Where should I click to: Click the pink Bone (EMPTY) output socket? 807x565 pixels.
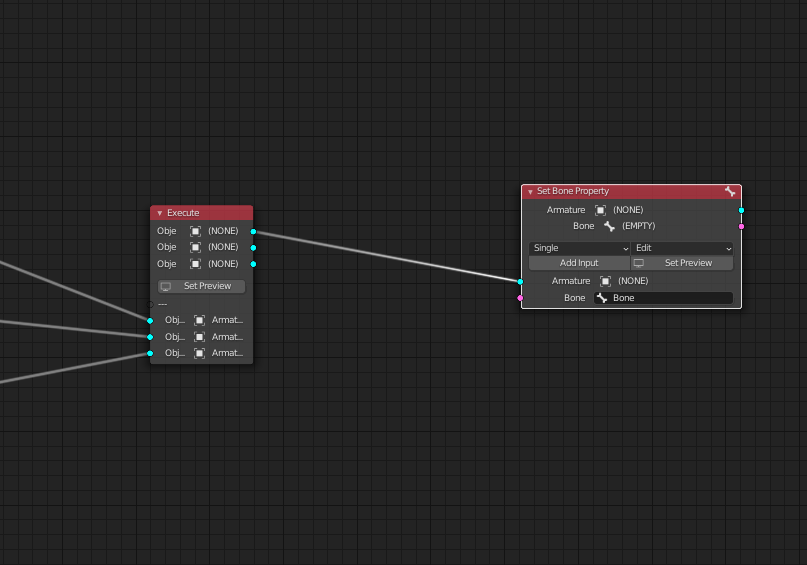[741, 226]
